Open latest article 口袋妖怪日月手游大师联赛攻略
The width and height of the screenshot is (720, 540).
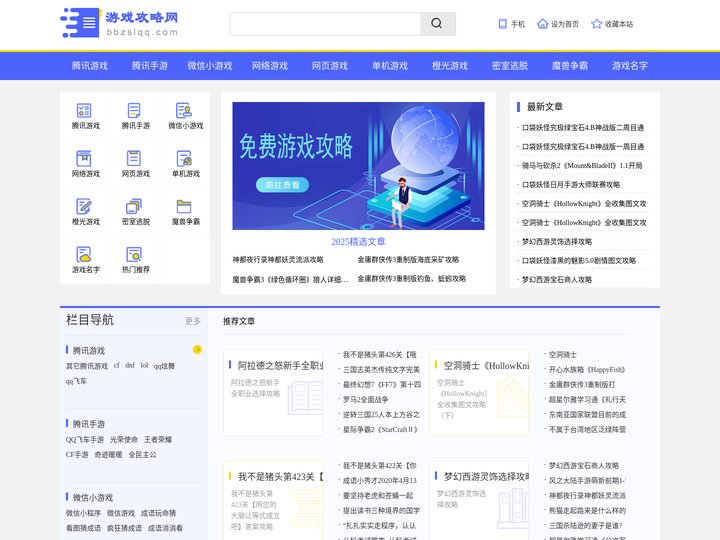point(571,185)
